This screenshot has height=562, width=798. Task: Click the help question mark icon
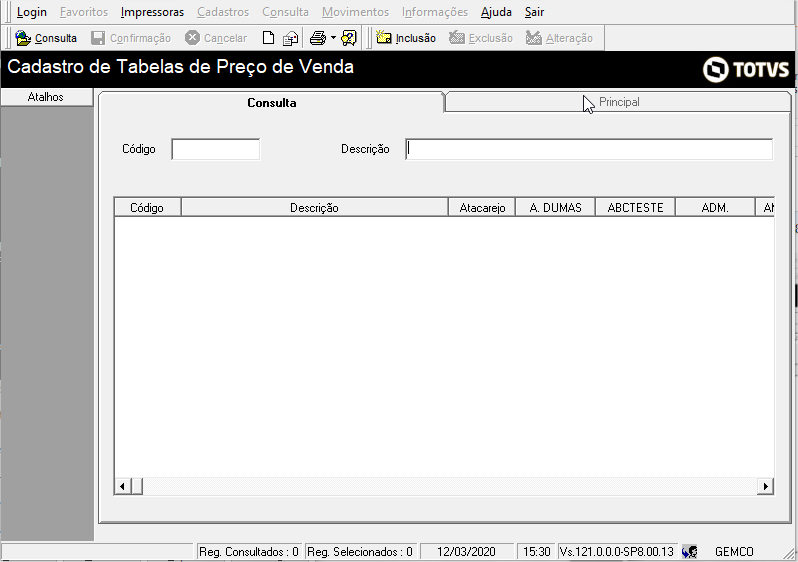349,38
